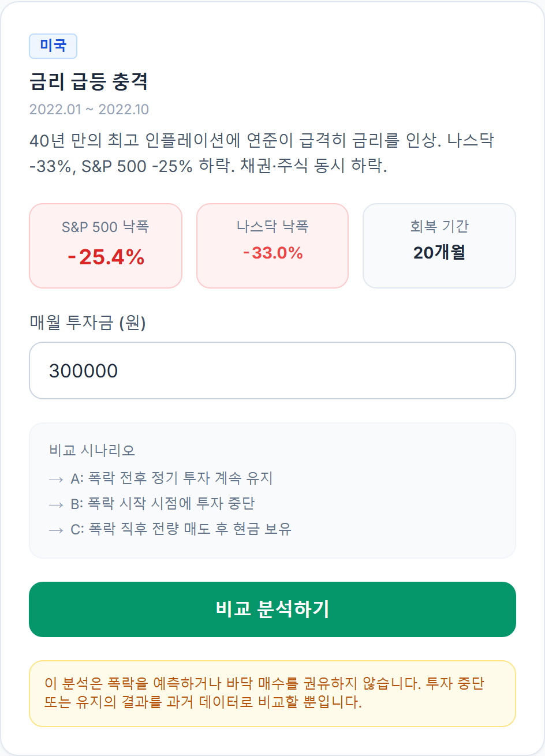Viewport: 545px width, 756px height.
Task: Click the 나스닥 낙폭 stat card
Action: pyautogui.click(x=272, y=245)
